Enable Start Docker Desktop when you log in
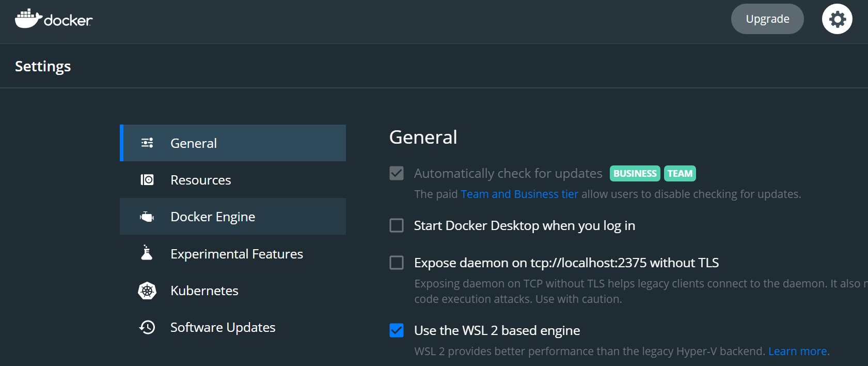The width and height of the screenshot is (868, 366). point(397,225)
